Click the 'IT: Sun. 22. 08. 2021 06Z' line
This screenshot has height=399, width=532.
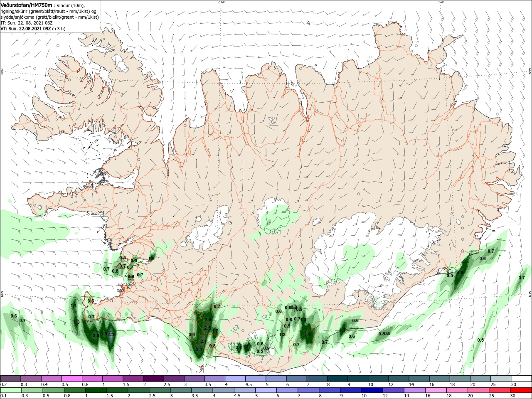pyautogui.click(x=26, y=23)
